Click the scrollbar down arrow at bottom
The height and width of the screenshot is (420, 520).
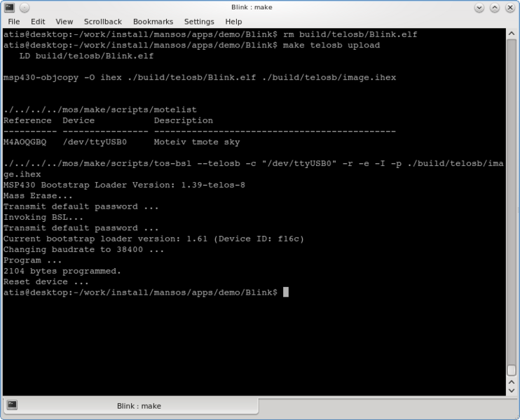tap(513, 390)
